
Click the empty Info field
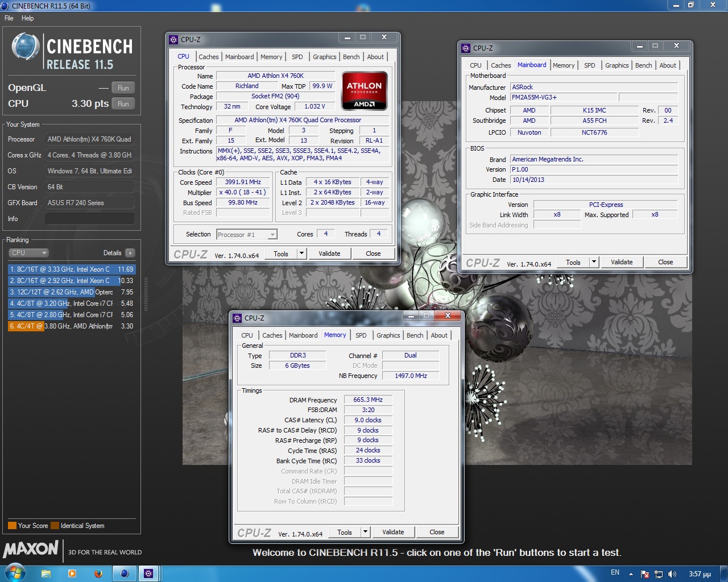(89, 219)
